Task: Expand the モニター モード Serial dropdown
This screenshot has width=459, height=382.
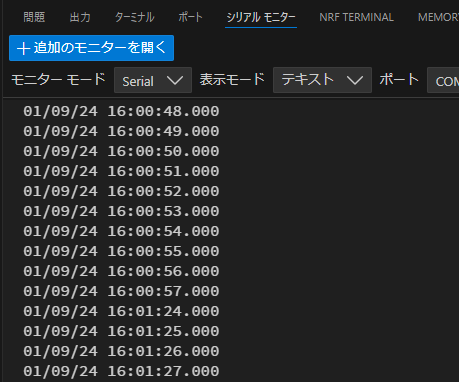Action: tap(153, 80)
